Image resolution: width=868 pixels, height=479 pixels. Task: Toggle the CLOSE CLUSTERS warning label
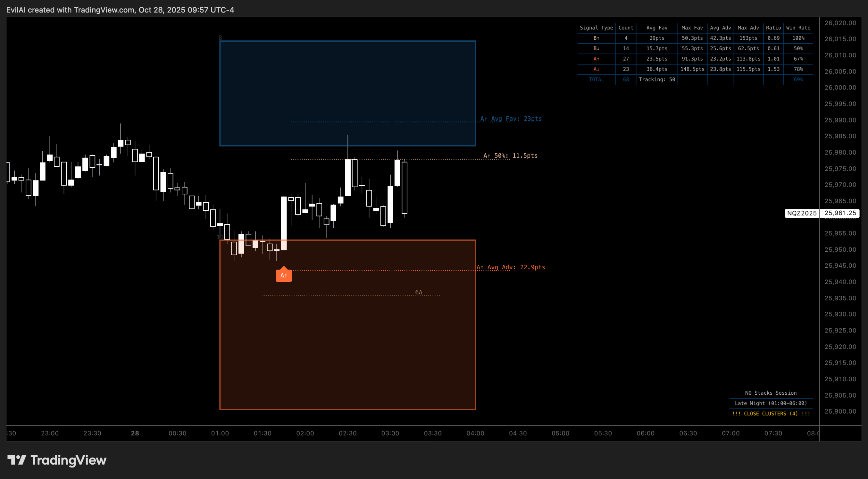[x=771, y=414]
